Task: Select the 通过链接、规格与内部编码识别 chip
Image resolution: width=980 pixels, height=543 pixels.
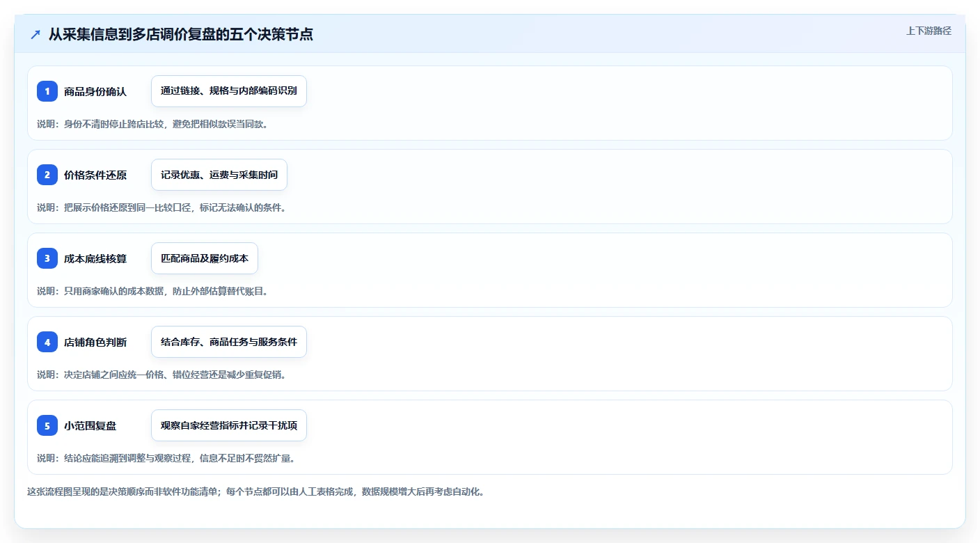Action: click(x=229, y=91)
